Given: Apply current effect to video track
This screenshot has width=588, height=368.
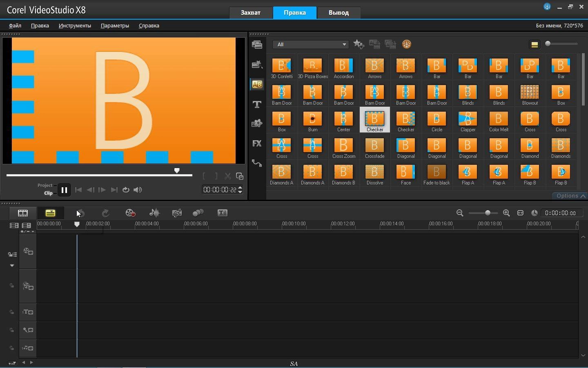Looking at the screenshot, I should (374, 44).
